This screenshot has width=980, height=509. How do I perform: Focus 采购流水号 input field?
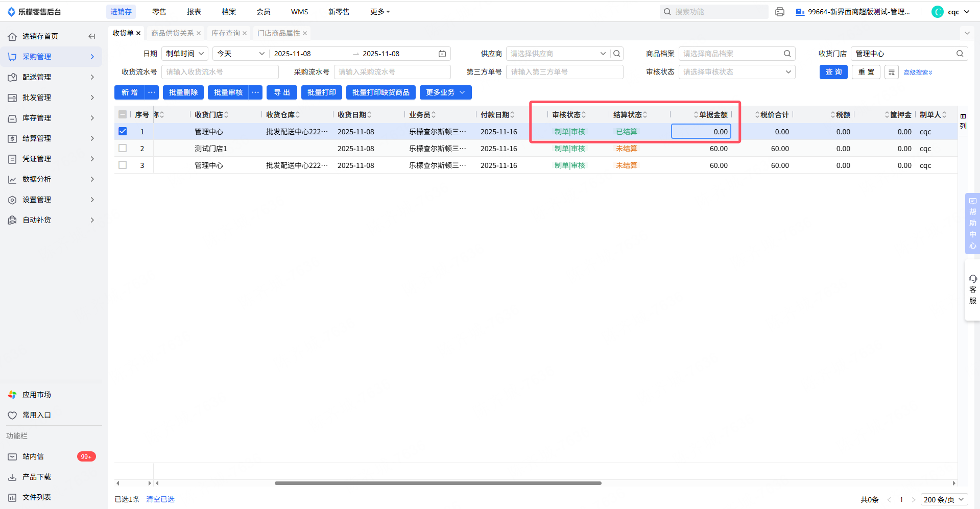[x=392, y=72]
